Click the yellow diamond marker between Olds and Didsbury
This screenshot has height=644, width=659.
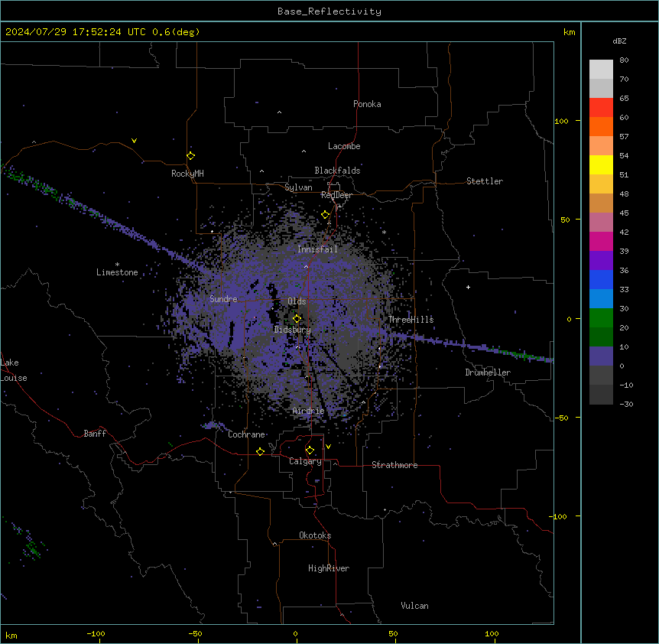[297, 319]
